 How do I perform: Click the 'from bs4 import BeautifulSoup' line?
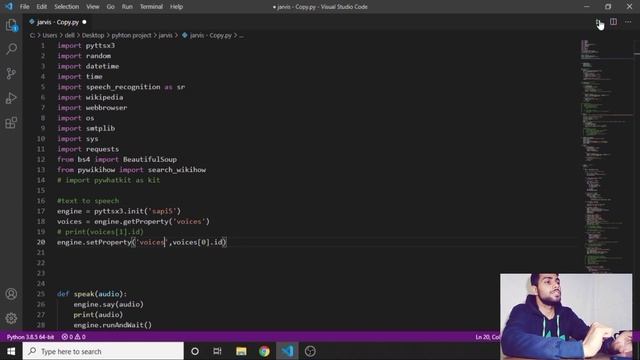click(117, 159)
